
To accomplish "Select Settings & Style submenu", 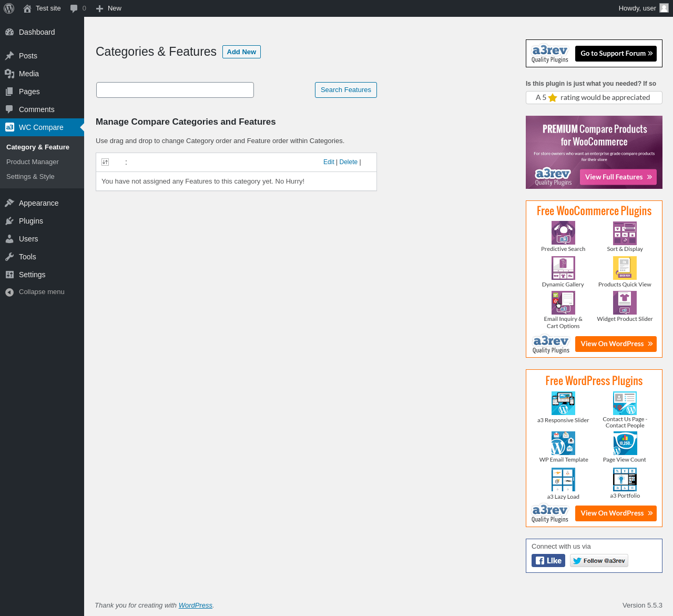I will point(30,177).
